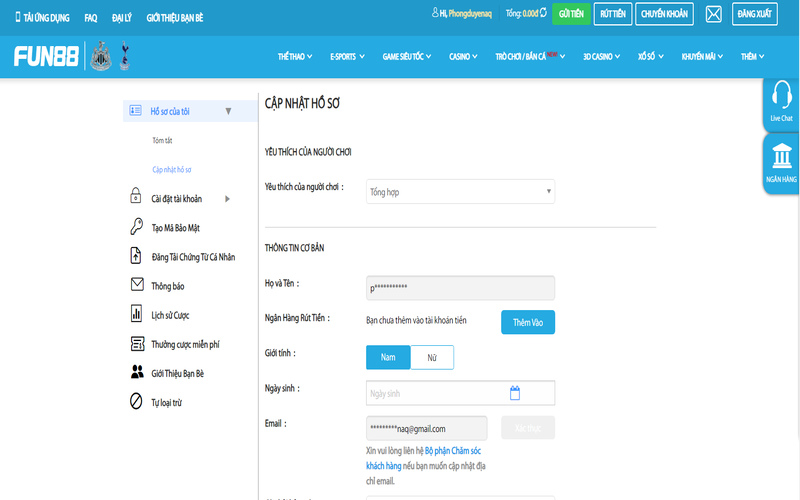Open FAQ in top bar
The height and width of the screenshot is (500, 800).
click(91, 18)
